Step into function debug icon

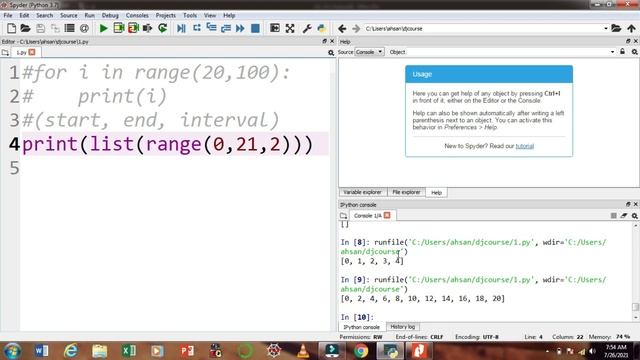point(211,28)
